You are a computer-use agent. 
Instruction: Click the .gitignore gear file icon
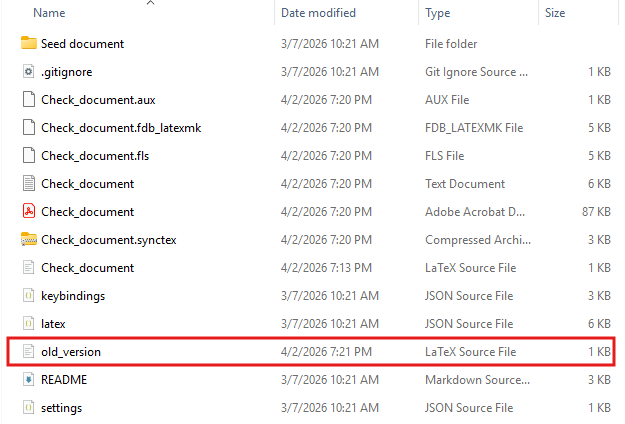(29, 71)
